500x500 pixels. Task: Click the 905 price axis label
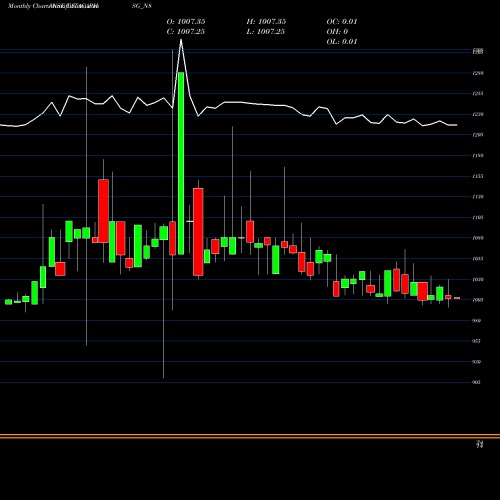tap(477, 382)
